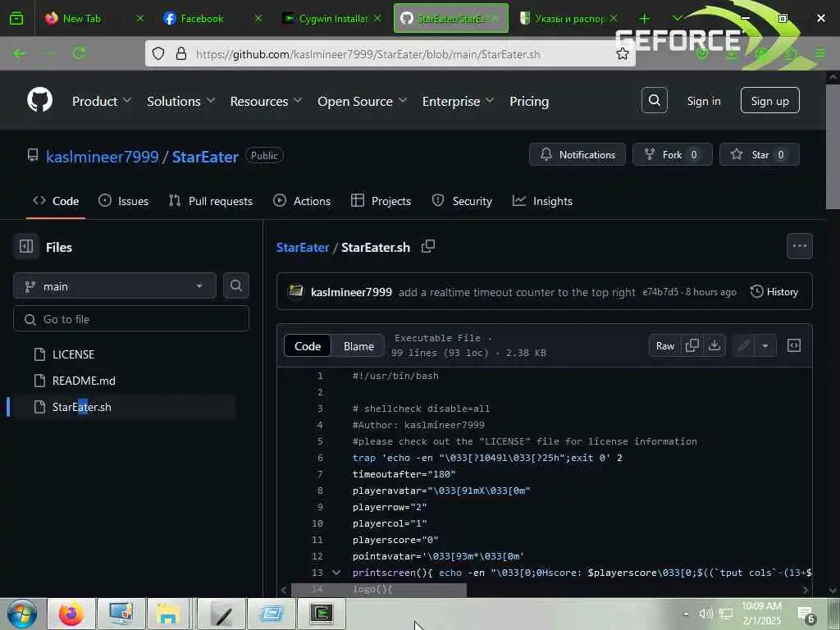This screenshot has height=630, width=840.
Task: Open the tracking protection shield icon
Action: 158,53
